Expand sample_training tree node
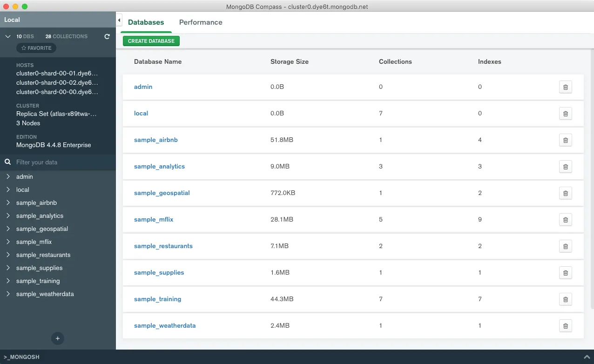Viewport: 594px width, 364px height. [8, 281]
